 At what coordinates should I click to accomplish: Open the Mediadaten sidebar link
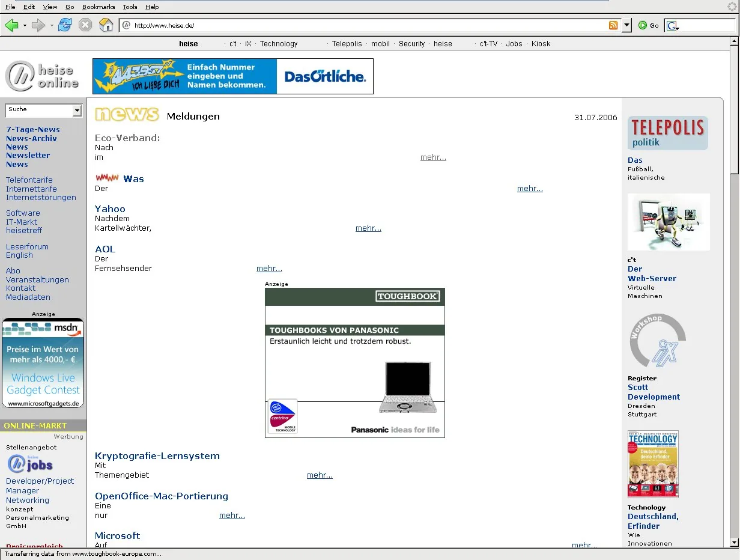tap(28, 297)
